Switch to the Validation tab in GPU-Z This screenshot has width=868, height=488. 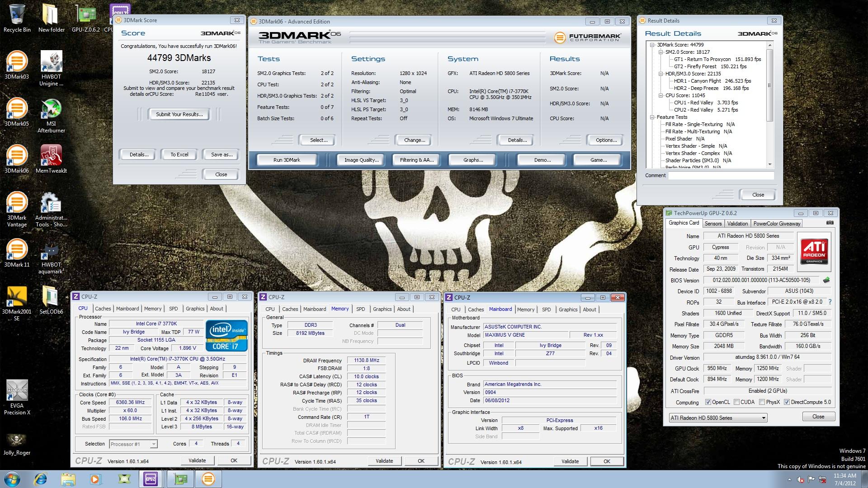click(x=737, y=224)
